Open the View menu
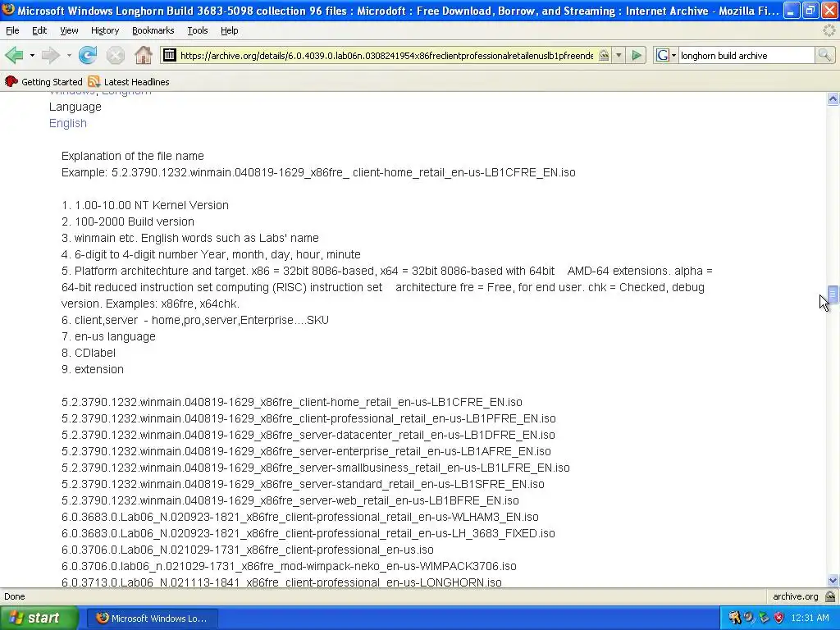This screenshot has width=840, height=630. (x=69, y=30)
